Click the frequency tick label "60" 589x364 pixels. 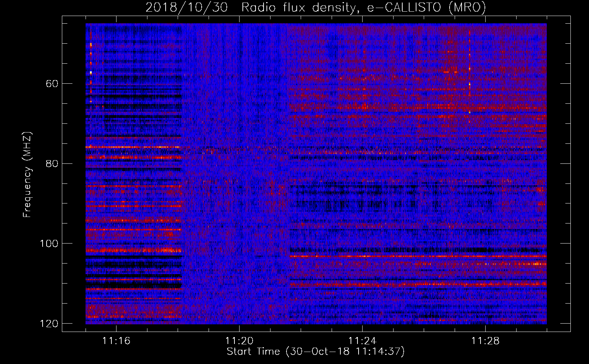click(52, 84)
